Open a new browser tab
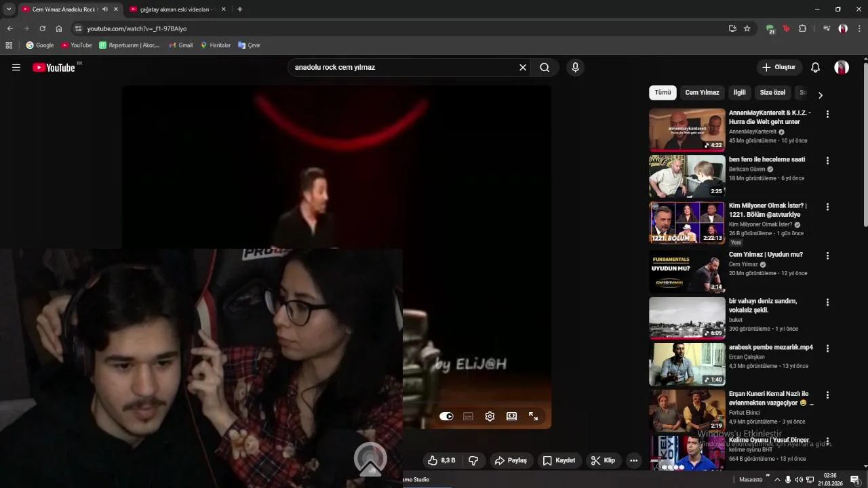Screen dimensions: 868x488 click(x=239, y=9)
